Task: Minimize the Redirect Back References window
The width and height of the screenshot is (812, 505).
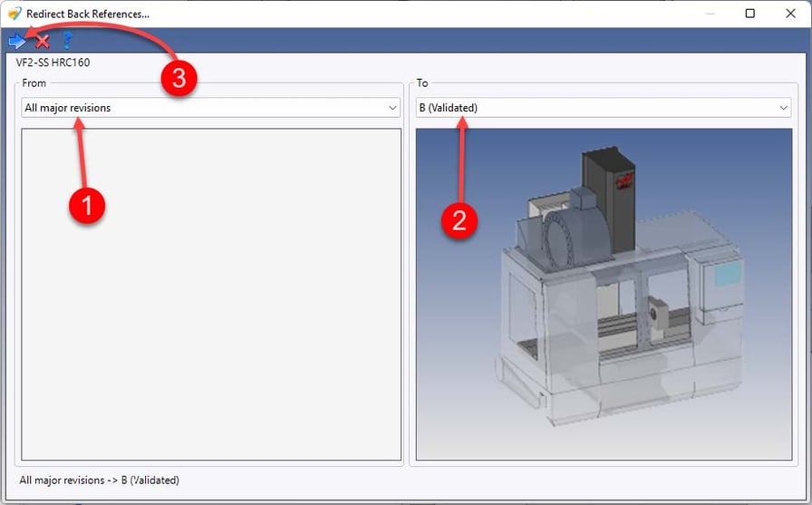Action: (710, 14)
